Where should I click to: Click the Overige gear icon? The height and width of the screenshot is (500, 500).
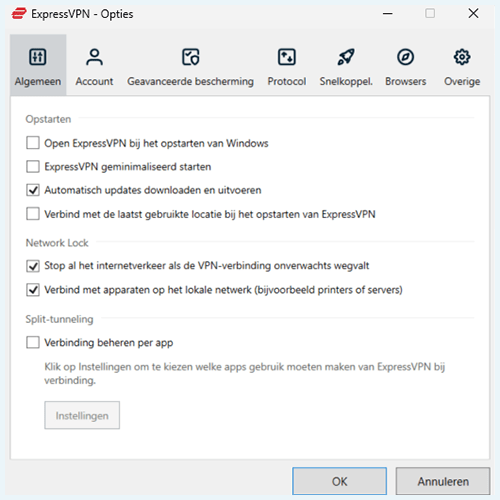pyautogui.click(x=462, y=57)
